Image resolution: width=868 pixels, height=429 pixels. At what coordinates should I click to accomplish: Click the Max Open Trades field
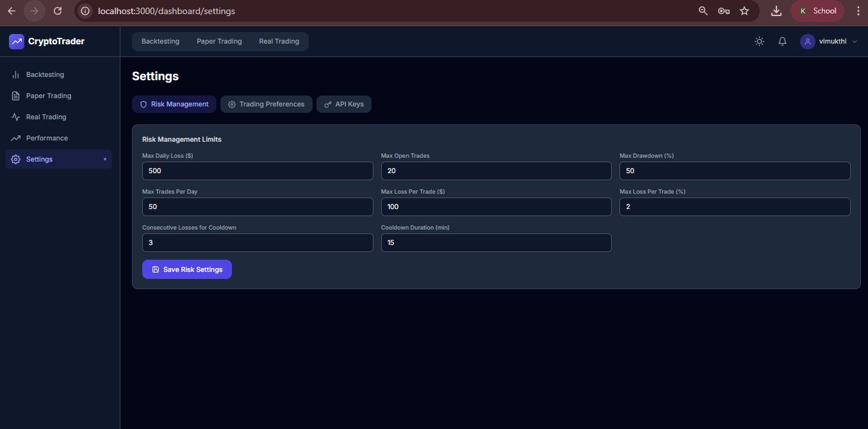click(x=496, y=171)
